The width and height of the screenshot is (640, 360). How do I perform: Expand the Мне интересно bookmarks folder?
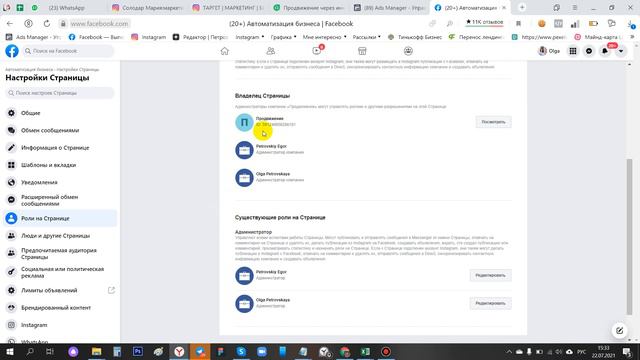coord(324,37)
